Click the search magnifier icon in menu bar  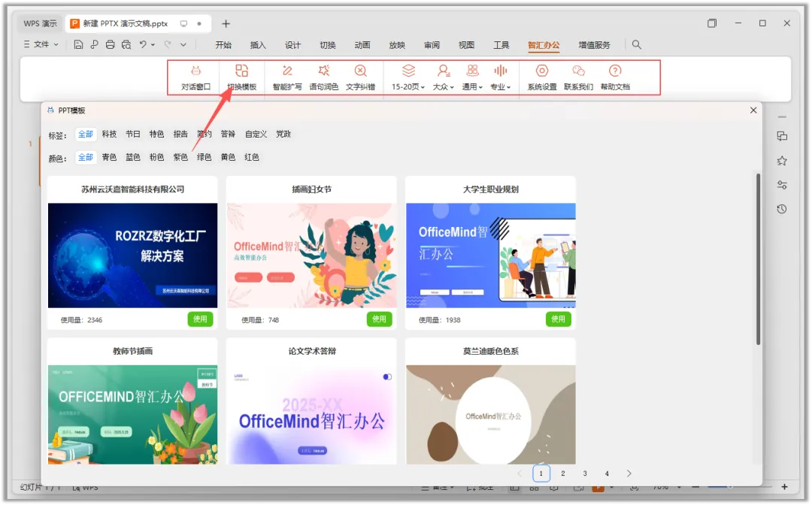pyautogui.click(x=637, y=45)
